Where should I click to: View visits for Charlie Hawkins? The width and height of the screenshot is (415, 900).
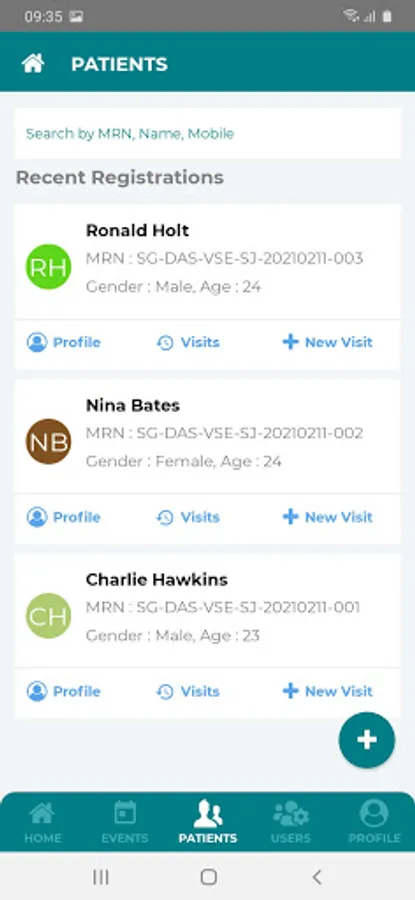(188, 692)
